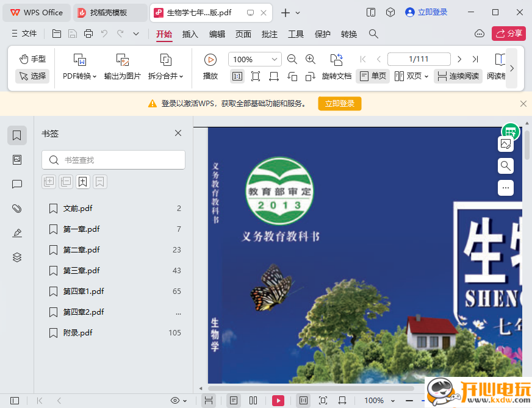Open signature pen panel in sidebar
This screenshot has height=408, width=532.
[x=17, y=232]
